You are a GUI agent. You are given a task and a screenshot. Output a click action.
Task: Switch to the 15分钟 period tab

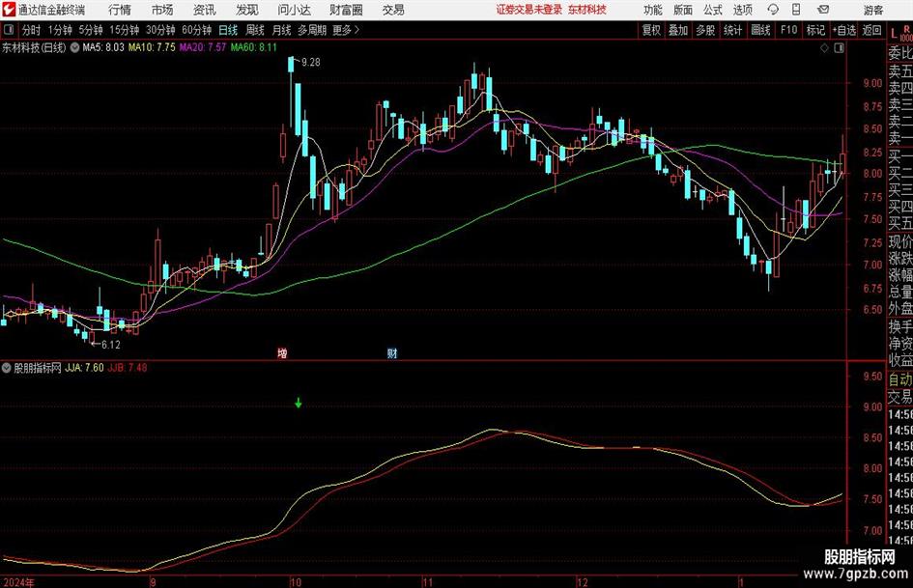point(125,30)
